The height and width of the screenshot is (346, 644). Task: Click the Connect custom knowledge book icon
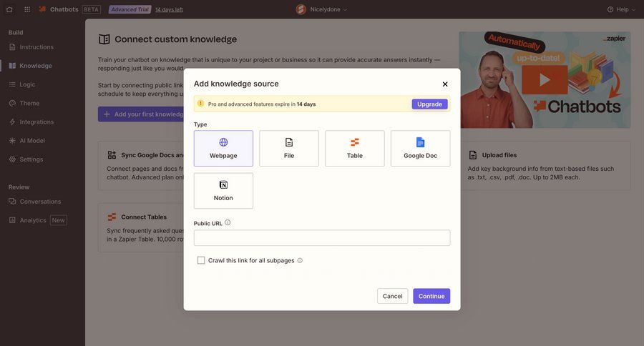pos(104,39)
